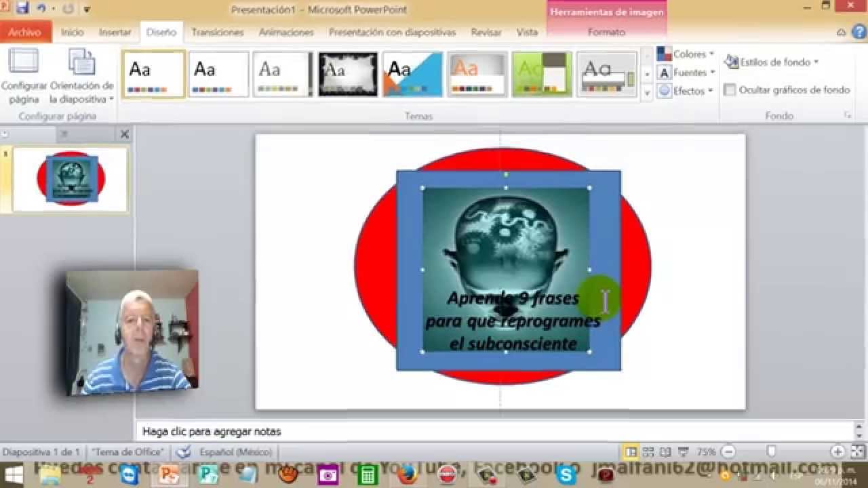Select the black grunge-border theme
This screenshot has height=488, width=868.
(x=348, y=75)
